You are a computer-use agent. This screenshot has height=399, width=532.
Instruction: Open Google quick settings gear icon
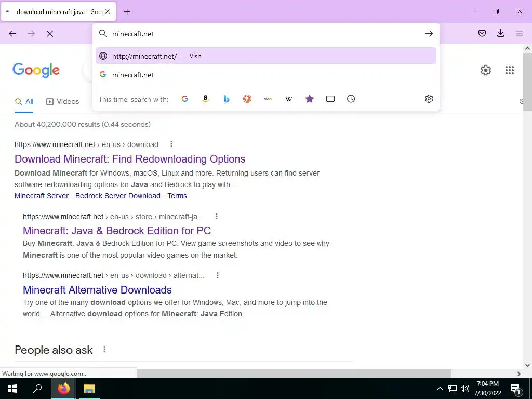click(486, 70)
